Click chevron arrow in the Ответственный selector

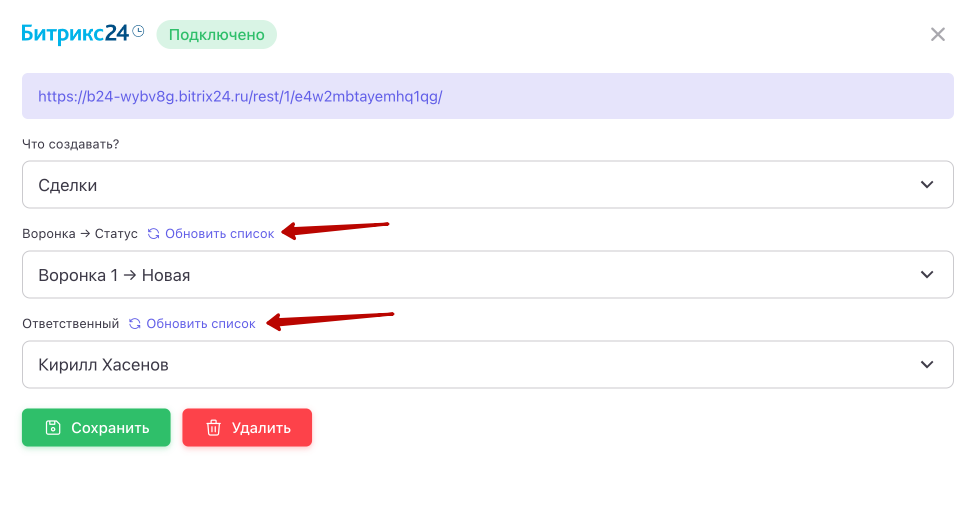click(x=927, y=365)
